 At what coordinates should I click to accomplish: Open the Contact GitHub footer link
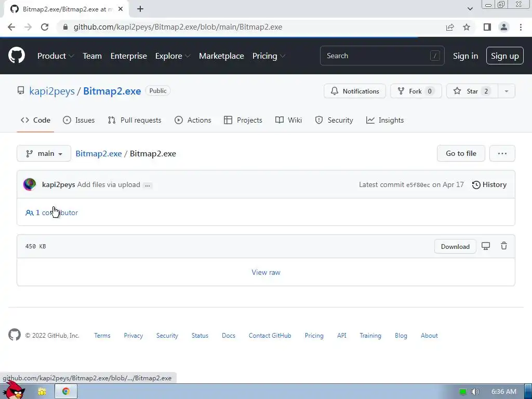point(270,335)
